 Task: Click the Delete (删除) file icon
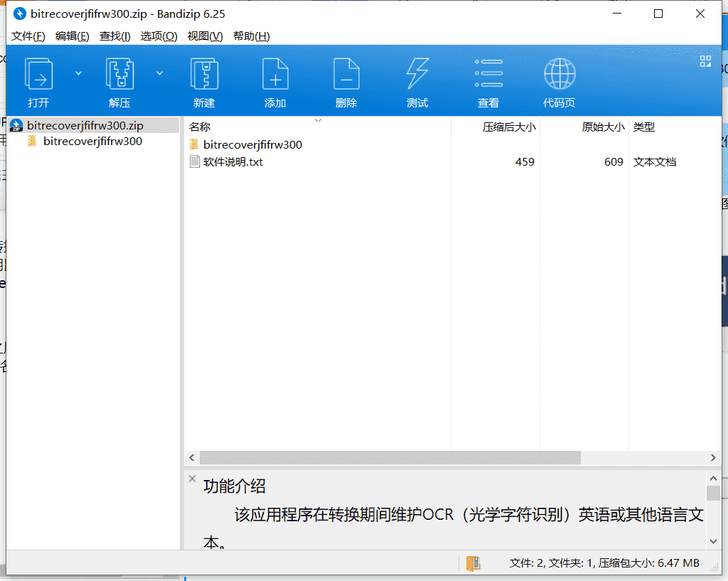pos(346,74)
